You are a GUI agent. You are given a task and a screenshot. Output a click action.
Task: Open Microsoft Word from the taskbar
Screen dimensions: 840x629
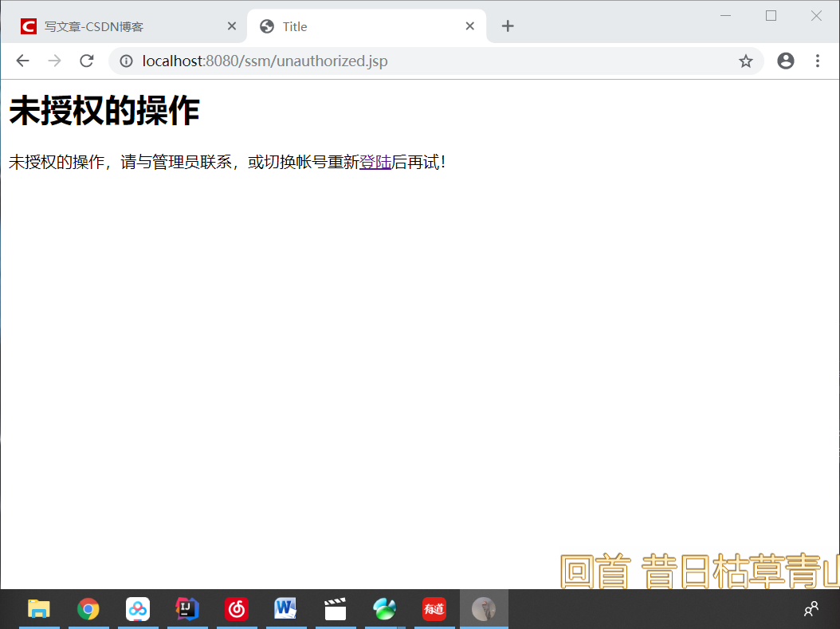(x=286, y=609)
